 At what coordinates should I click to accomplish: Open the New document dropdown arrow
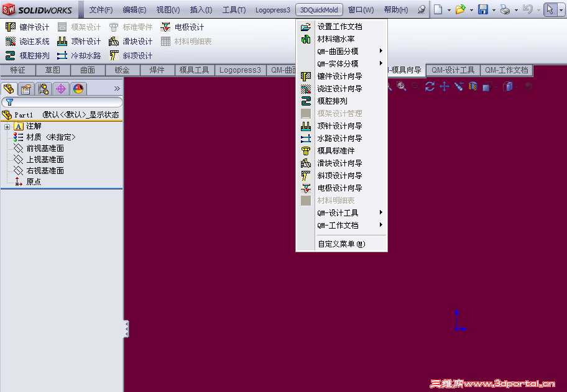[449, 10]
